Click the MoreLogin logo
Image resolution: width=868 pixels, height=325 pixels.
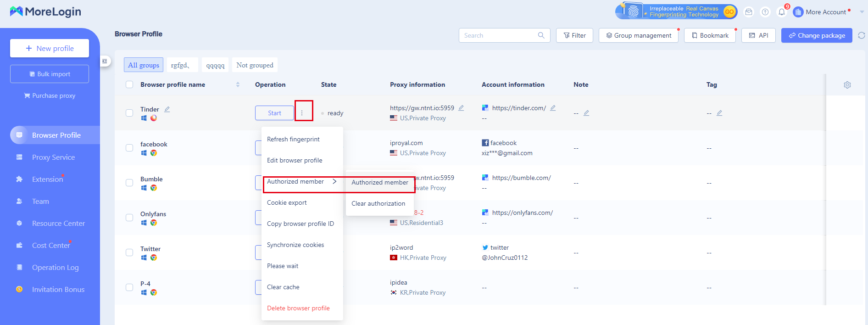(45, 11)
